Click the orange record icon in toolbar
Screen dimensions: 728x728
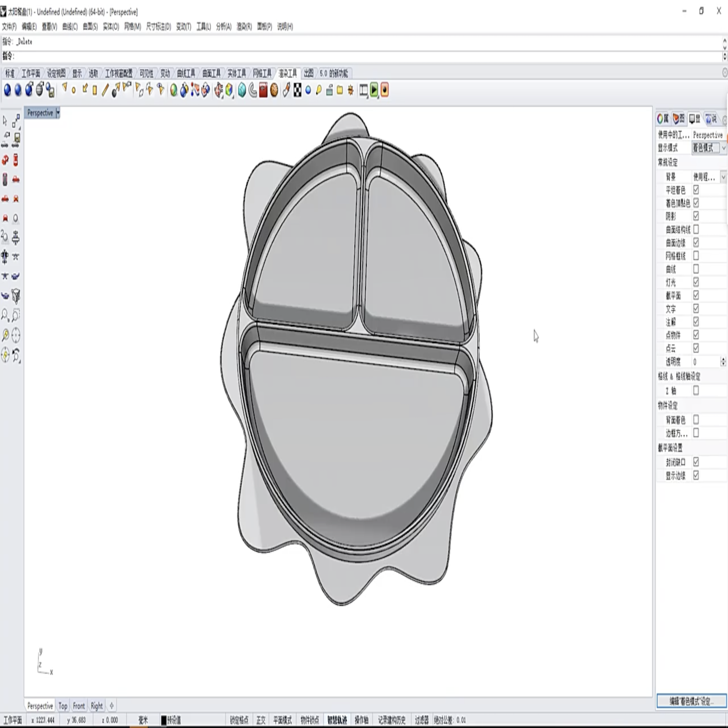point(384,90)
